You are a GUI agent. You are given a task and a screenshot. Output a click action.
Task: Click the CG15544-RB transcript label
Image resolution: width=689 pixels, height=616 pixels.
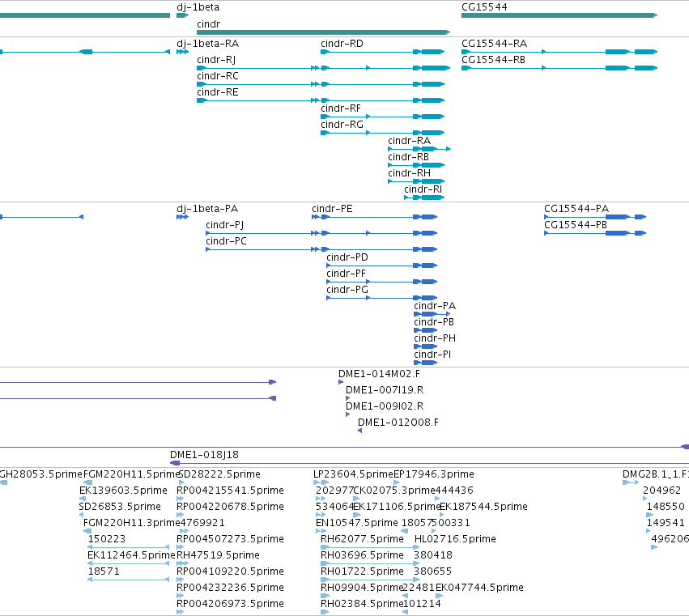click(493, 60)
